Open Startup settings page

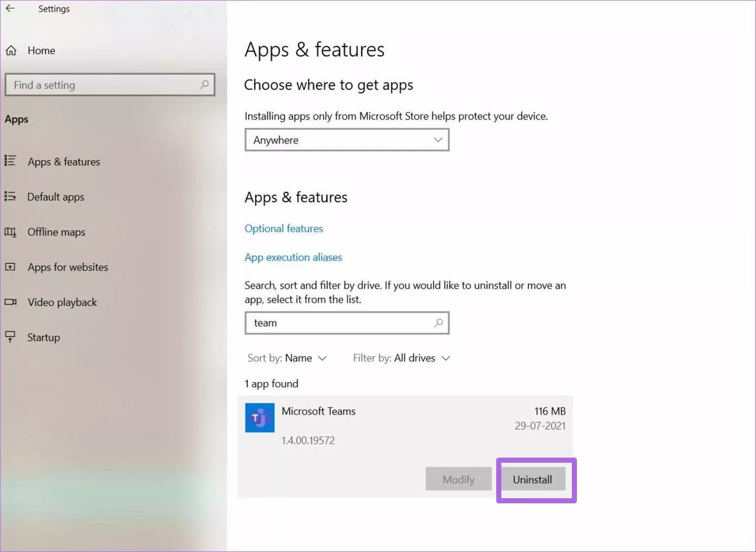tap(44, 338)
